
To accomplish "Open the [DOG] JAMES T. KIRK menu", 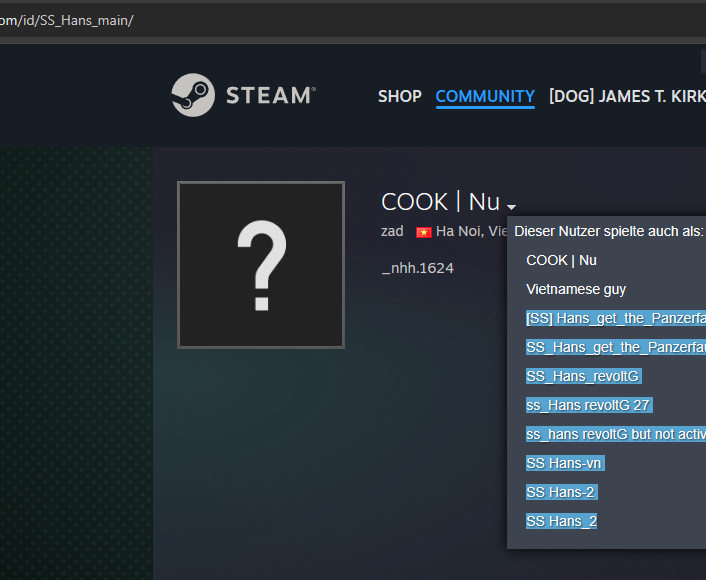I will [x=626, y=96].
